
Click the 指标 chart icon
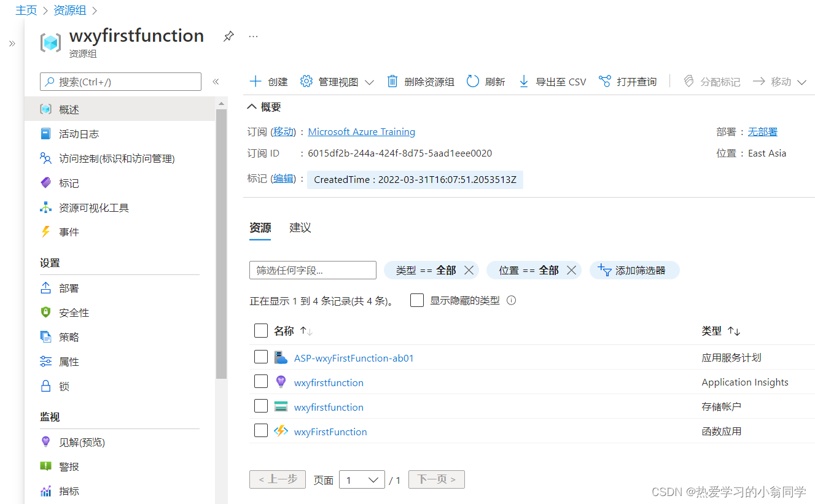click(x=45, y=491)
